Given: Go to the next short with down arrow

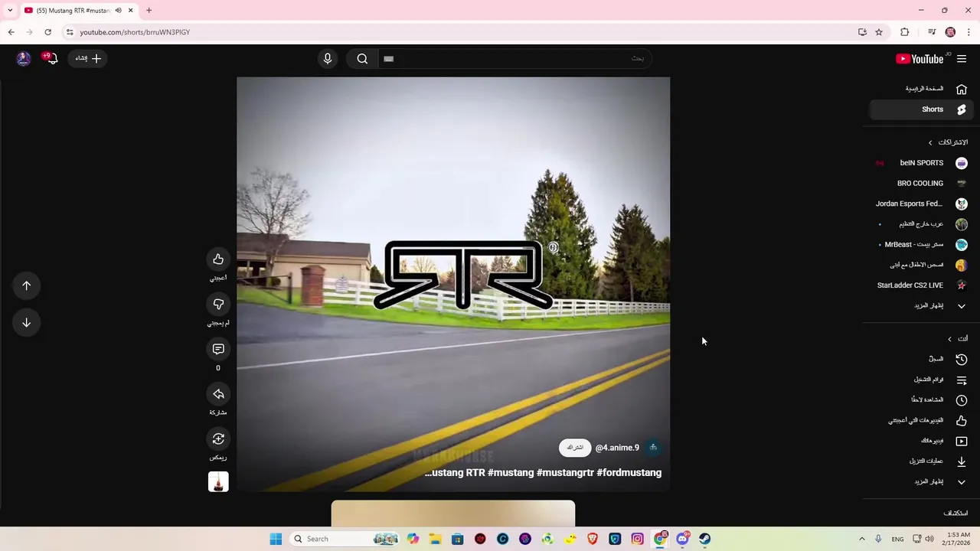Looking at the screenshot, I should point(26,322).
